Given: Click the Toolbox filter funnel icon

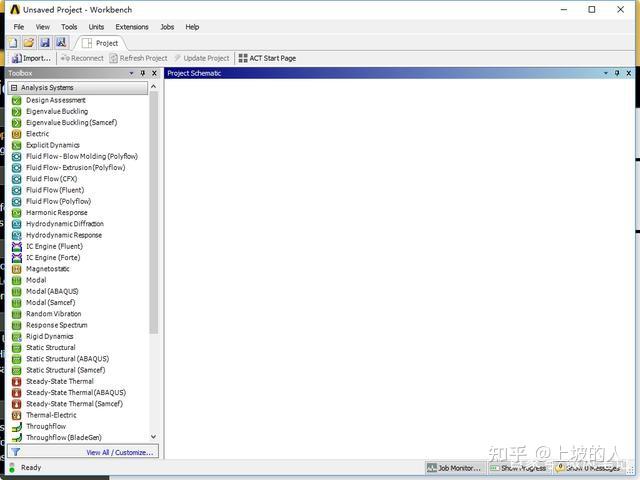Looking at the screenshot, I should point(16,452).
